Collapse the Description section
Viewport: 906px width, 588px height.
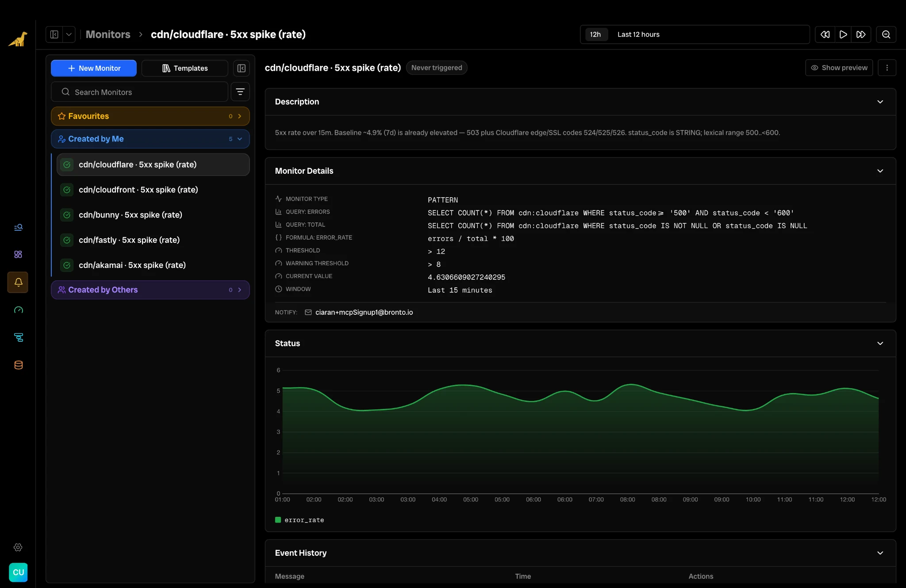pyautogui.click(x=880, y=102)
